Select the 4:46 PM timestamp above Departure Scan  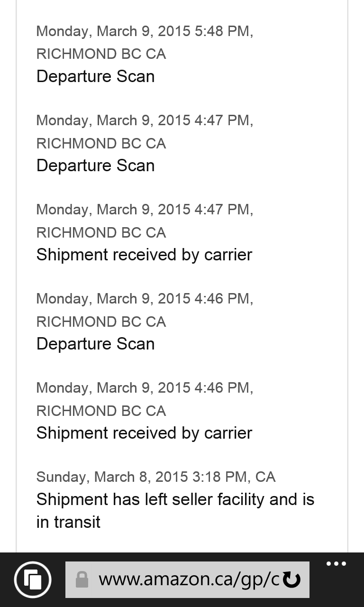[x=145, y=299]
